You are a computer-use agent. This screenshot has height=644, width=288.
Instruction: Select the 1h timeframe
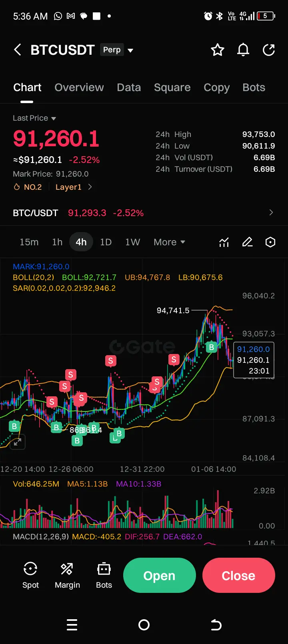tap(57, 242)
